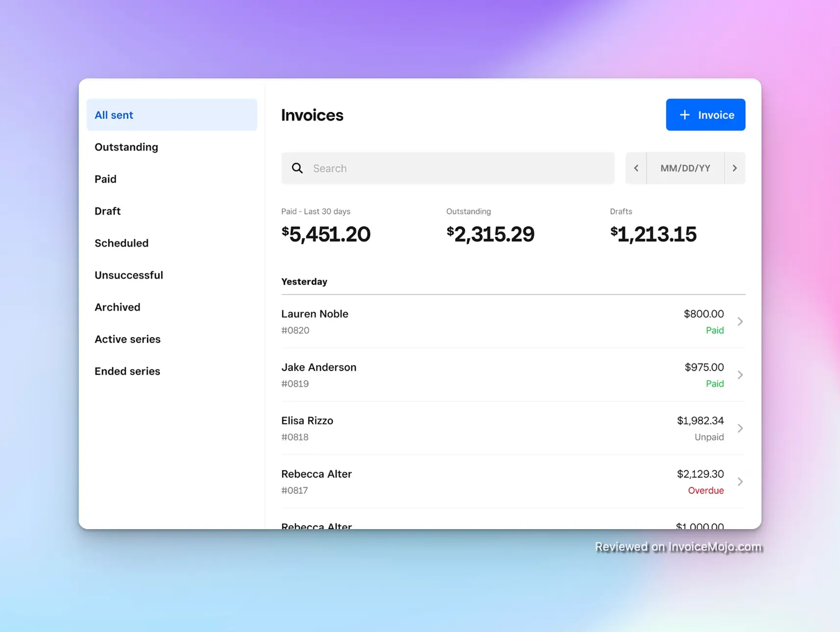The height and width of the screenshot is (632, 840).
Task: Click the left chevron on the date picker
Action: point(636,168)
